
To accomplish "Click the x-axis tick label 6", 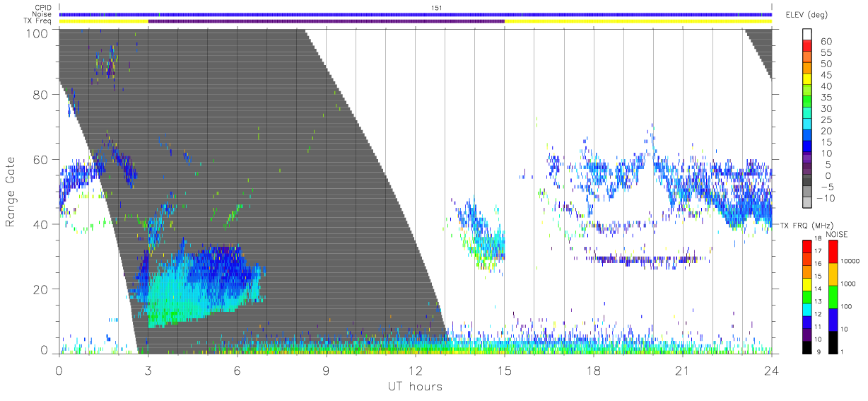I will [x=237, y=370].
